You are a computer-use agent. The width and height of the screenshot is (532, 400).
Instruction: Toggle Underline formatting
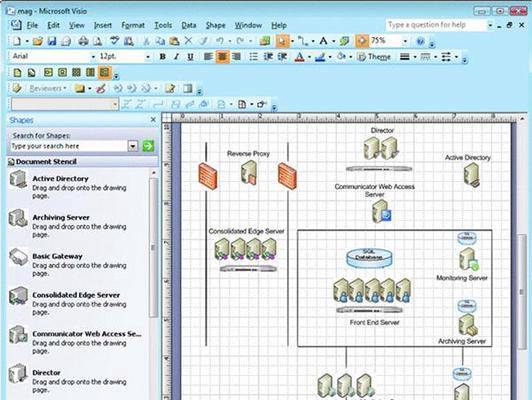point(190,57)
